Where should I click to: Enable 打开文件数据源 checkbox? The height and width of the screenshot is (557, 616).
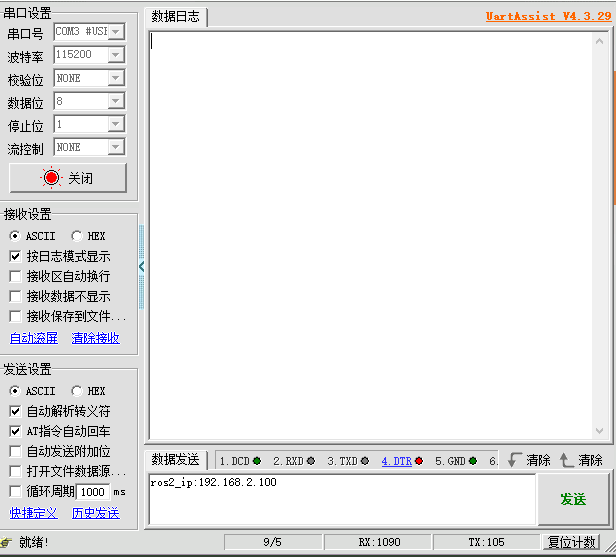15,471
